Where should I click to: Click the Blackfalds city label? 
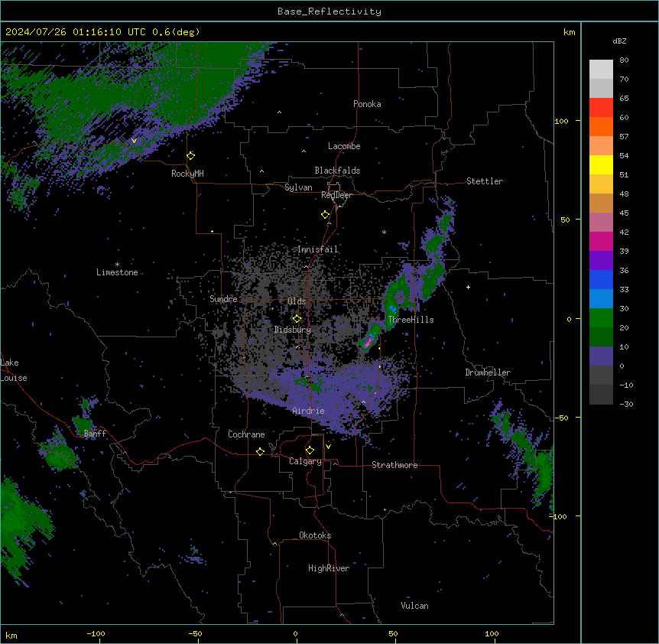click(x=337, y=171)
